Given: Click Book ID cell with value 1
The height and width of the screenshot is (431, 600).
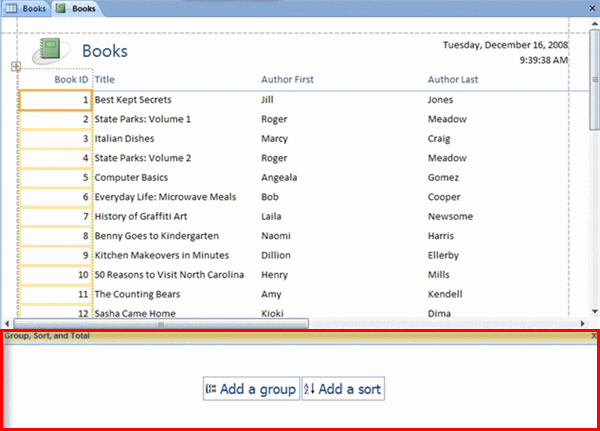Looking at the screenshot, I should click(x=55, y=100).
